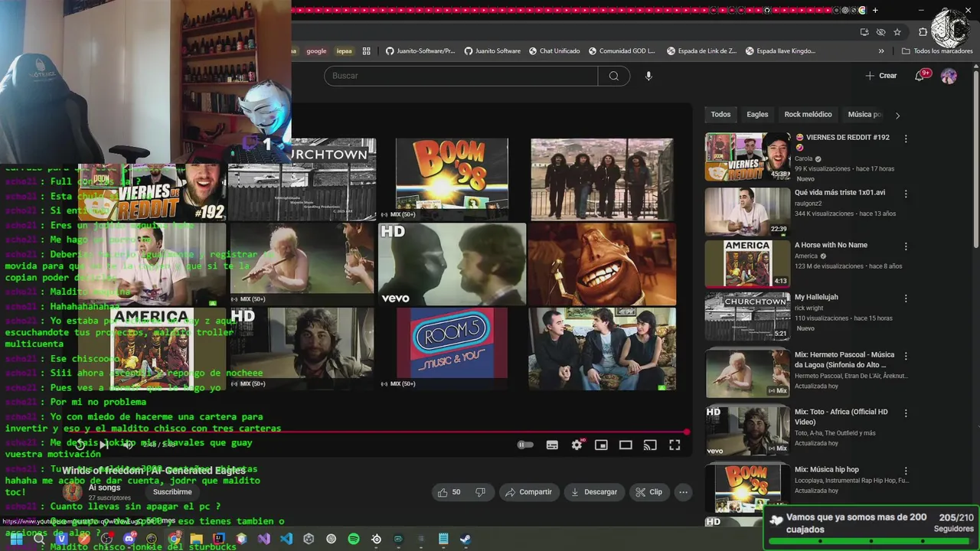The height and width of the screenshot is (551, 980).
Task: Open options for Qué vida más triste video
Action: click(906, 194)
